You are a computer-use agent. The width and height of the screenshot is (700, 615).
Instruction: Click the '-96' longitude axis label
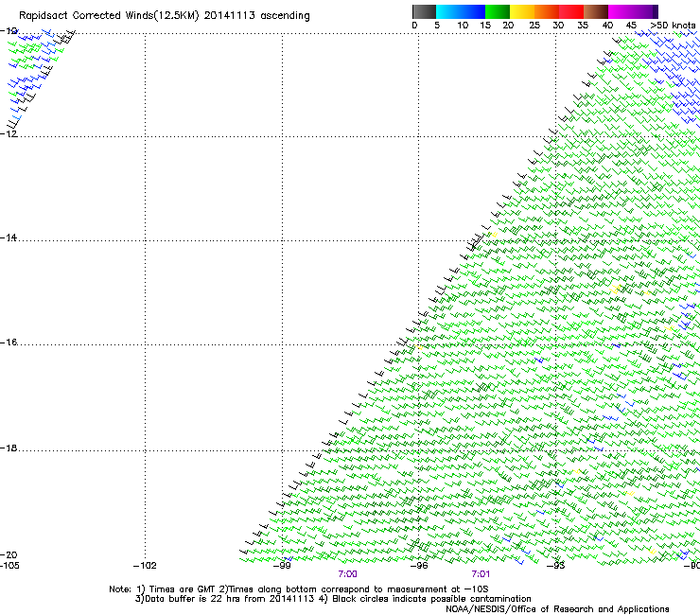coord(419,566)
